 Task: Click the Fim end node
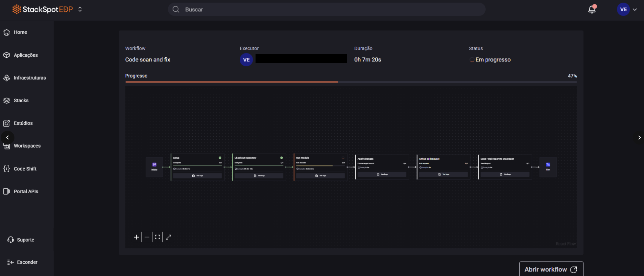548,167
